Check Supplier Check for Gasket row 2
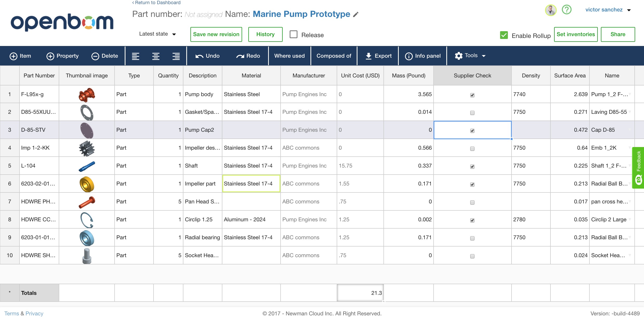 472,113
